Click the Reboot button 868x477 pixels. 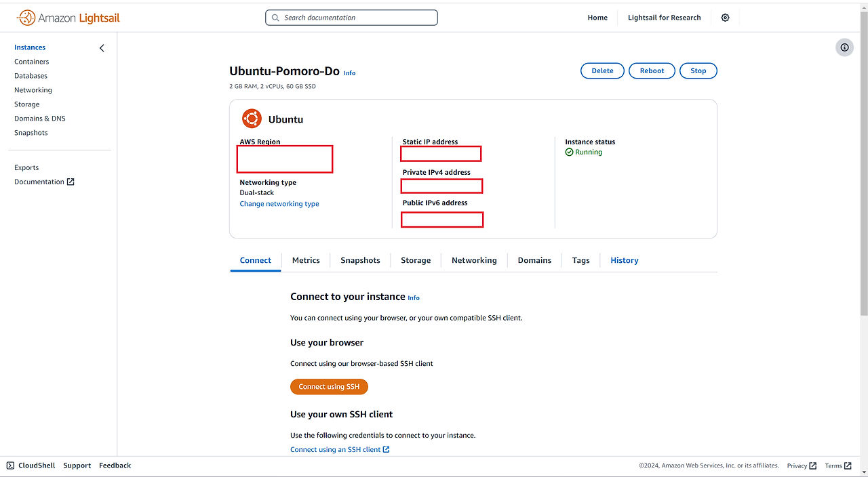[652, 70]
